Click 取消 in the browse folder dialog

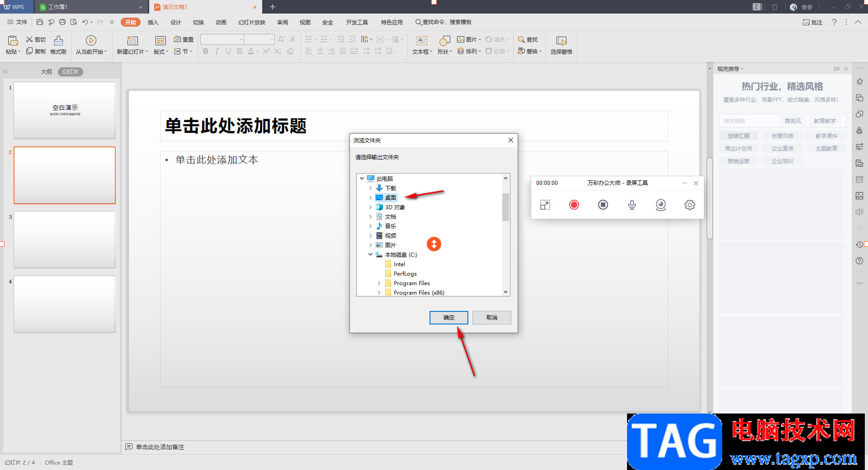click(492, 318)
